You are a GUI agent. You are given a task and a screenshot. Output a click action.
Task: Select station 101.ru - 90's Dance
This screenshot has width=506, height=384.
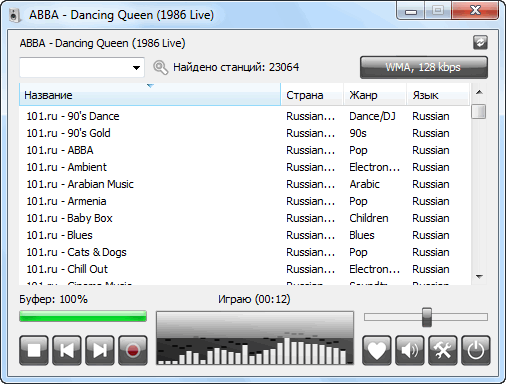click(245, 116)
